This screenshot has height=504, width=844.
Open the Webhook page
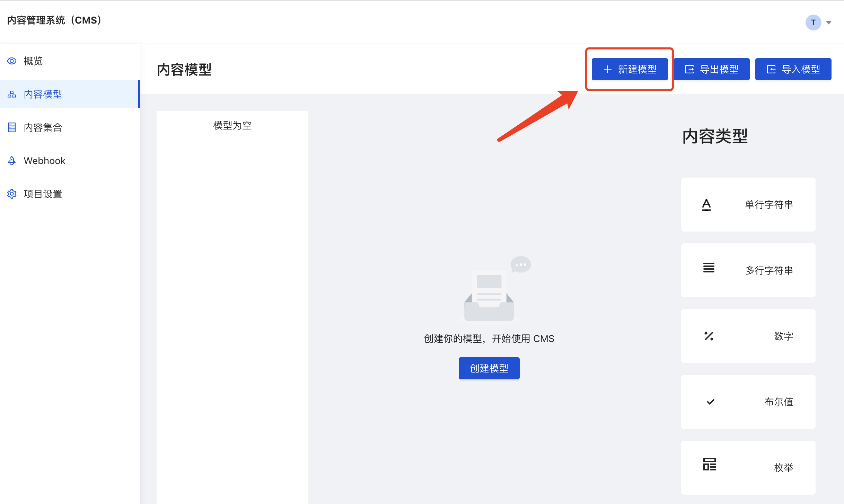pos(44,161)
